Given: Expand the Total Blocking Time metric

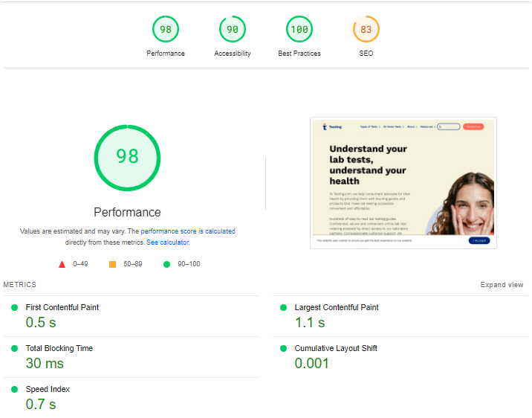Looking at the screenshot, I should pyautogui.click(x=132, y=357).
